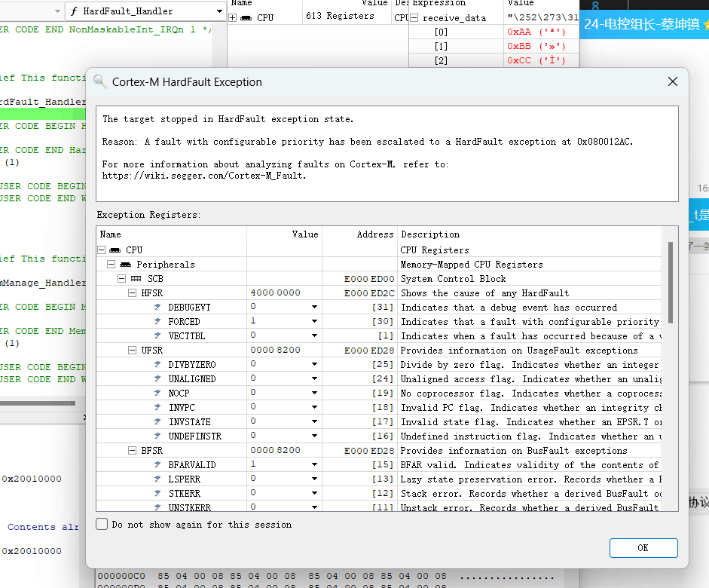Open BFARVALID value dropdown
The image size is (709, 588).
pos(313,464)
